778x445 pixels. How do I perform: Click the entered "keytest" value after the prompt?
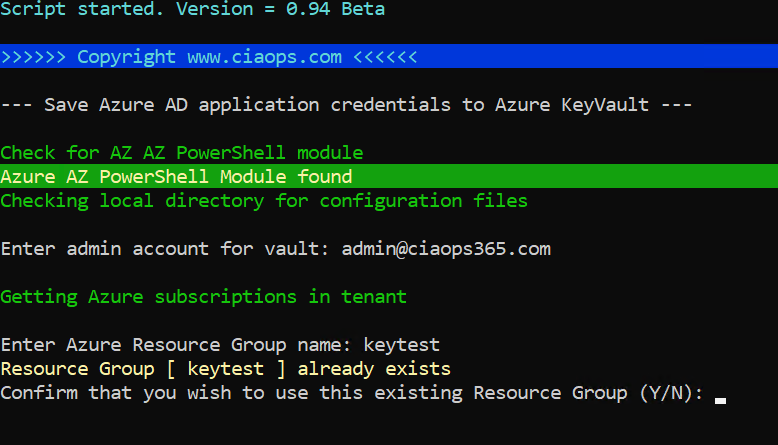401,345
